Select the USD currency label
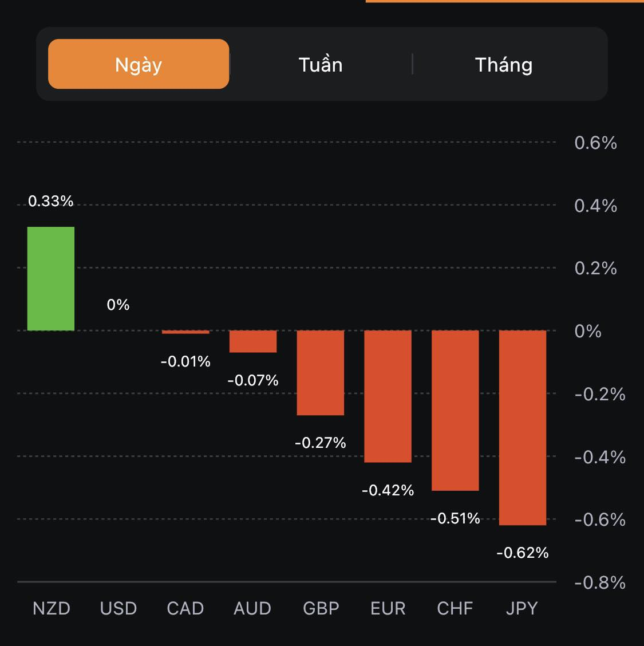Viewport: 644px width, 646px height. pos(118,608)
